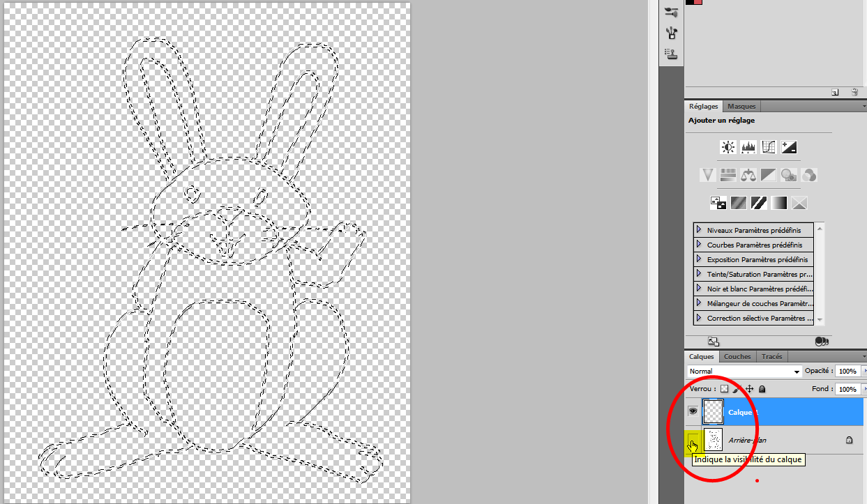
Task: Open the Tracés tab
Action: (x=771, y=356)
